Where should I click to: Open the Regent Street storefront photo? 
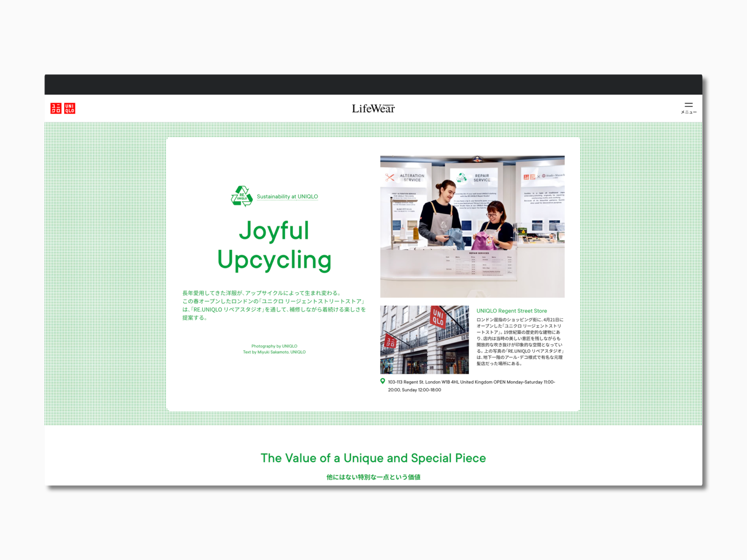[x=424, y=339]
